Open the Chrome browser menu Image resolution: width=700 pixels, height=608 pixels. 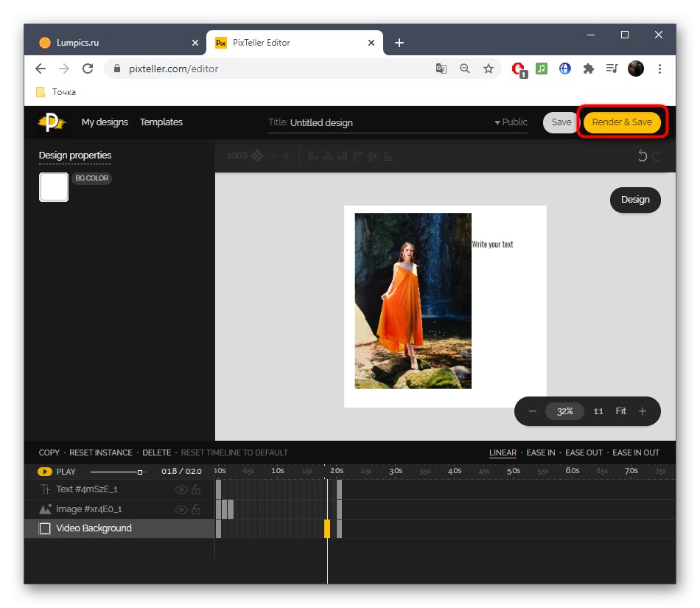tap(660, 68)
